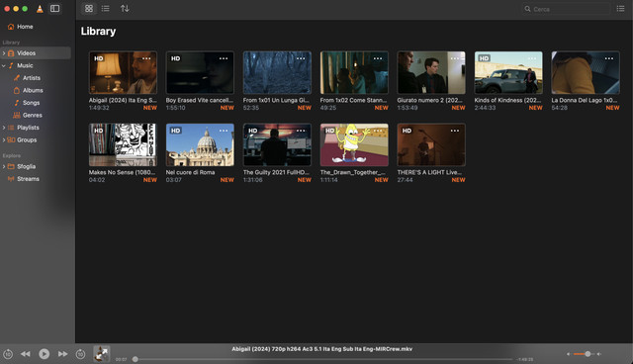Toggle the sidebar panel icon
633x364 pixels.
point(55,9)
